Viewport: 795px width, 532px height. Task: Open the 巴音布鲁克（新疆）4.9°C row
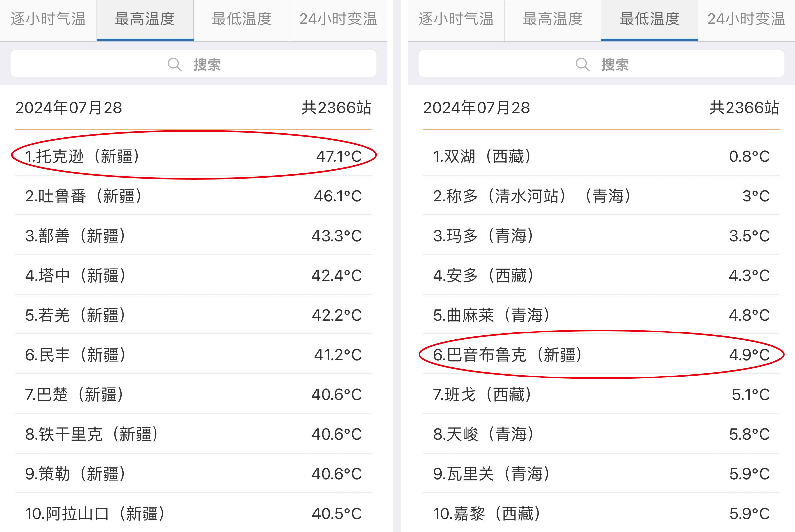(x=601, y=355)
